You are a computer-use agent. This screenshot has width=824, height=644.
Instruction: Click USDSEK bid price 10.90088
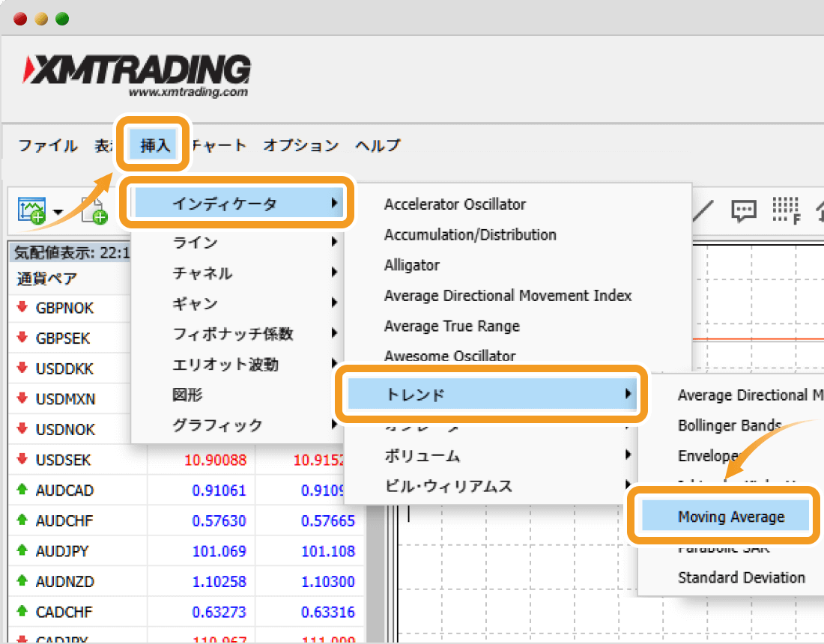tap(215, 460)
